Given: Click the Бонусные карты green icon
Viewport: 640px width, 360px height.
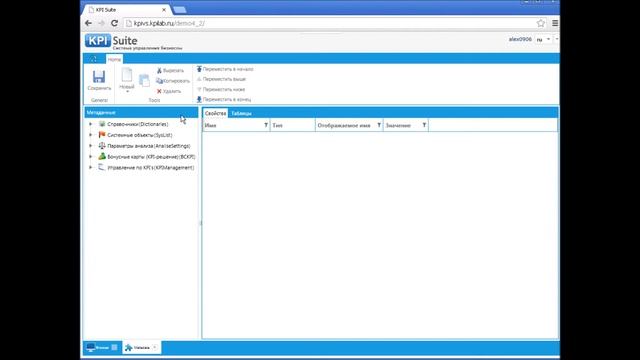Looking at the screenshot, I should pos(102,156).
